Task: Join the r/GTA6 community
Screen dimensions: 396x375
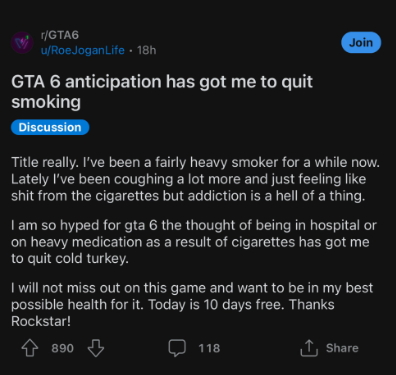Action: point(361,42)
